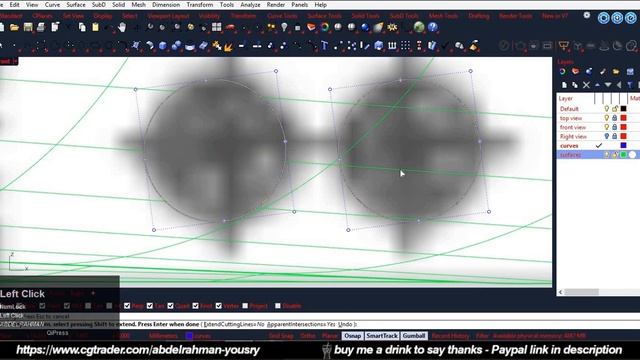The width and height of the screenshot is (640, 360).
Task: Click the Layer column header
Action: pos(566,98)
